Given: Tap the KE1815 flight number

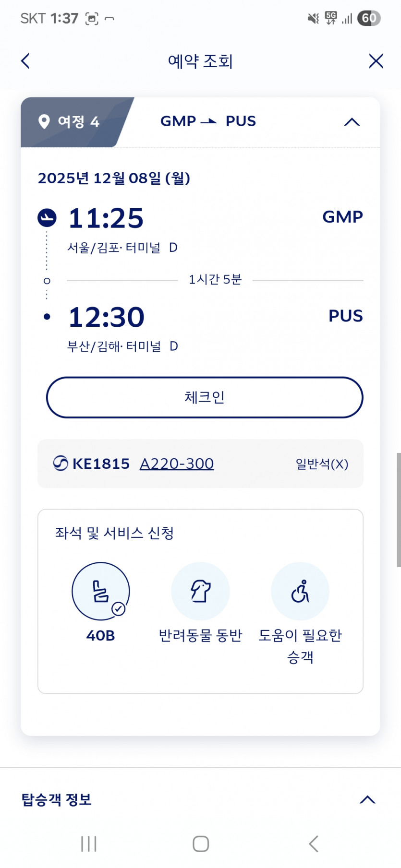Looking at the screenshot, I should [101, 464].
